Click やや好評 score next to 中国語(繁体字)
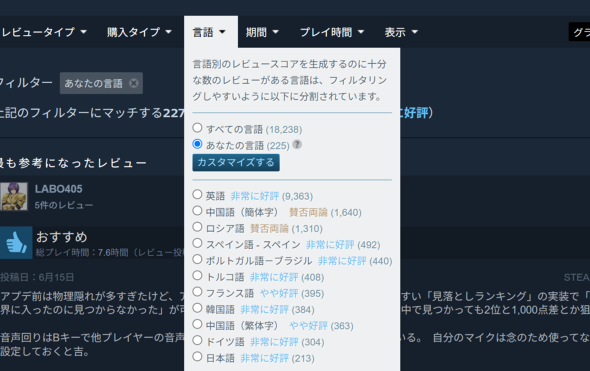Screen dimensions: 590x371 click(x=309, y=325)
